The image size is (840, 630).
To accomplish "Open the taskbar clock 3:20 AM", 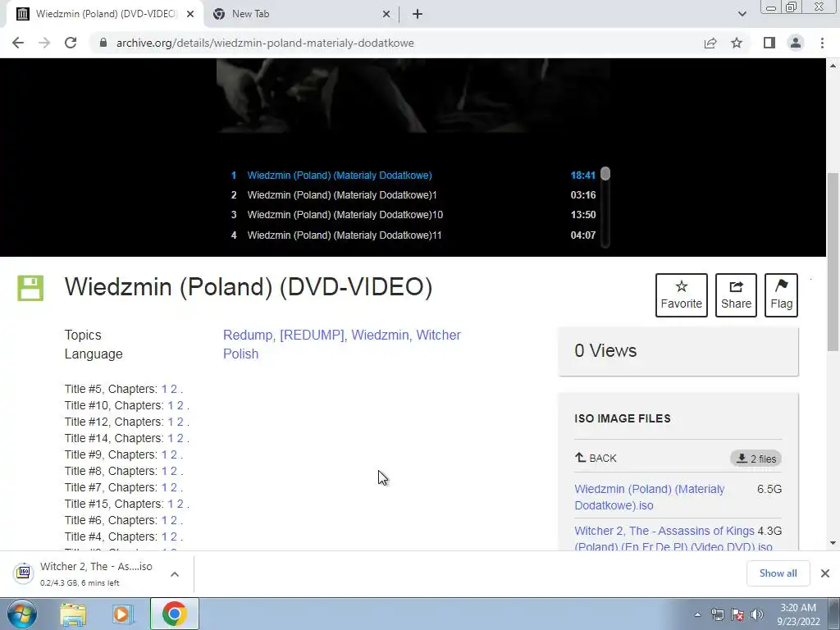I will (x=798, y=614).
